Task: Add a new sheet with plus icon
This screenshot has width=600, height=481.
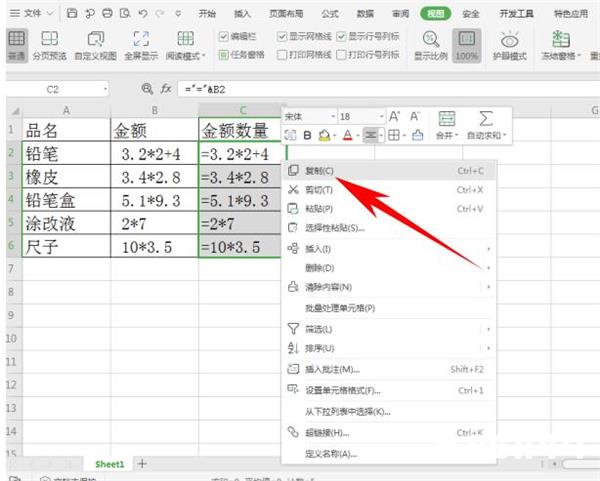Action: coord(142,464)
